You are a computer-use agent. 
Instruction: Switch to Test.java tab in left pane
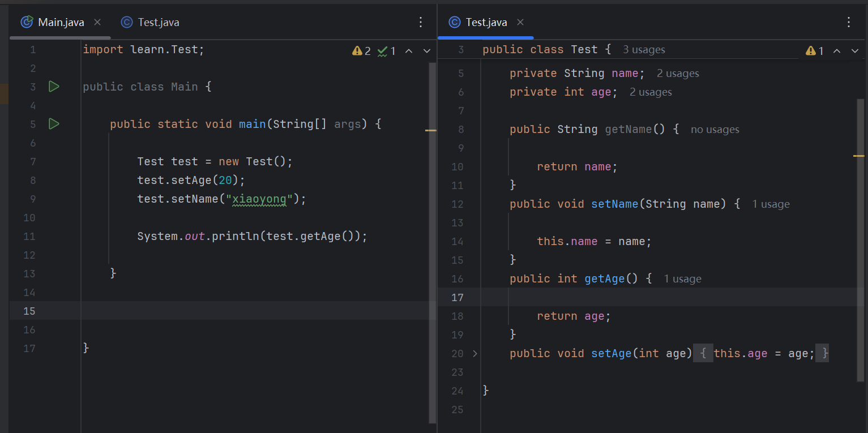(x=150, y=22)
